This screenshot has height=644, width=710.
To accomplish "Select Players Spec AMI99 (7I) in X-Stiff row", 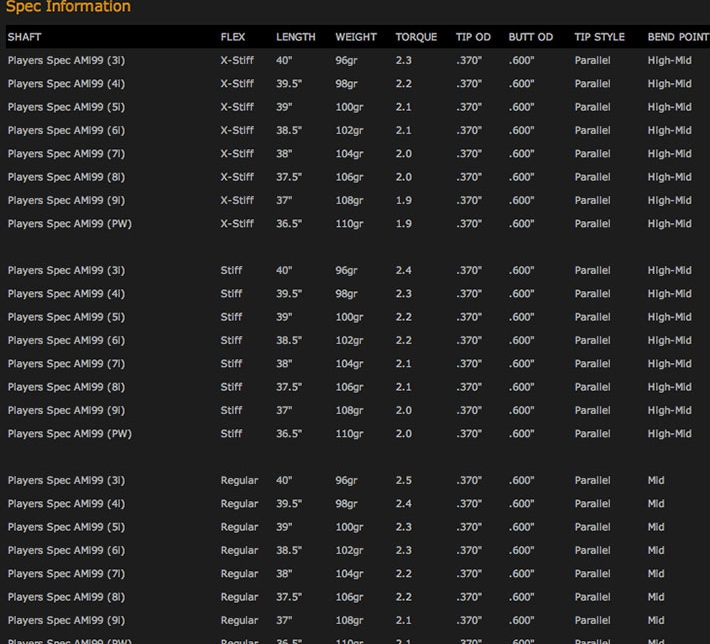I will click(66, 154).
